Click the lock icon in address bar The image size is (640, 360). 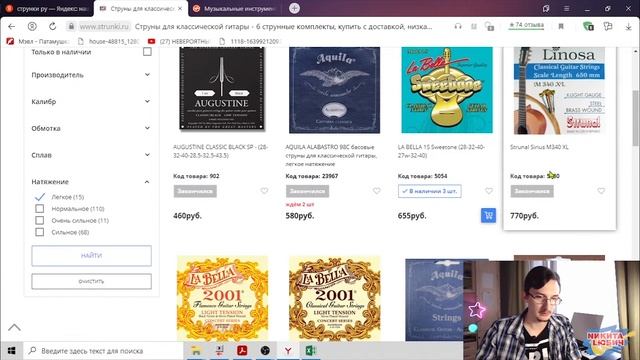(71, 27)
